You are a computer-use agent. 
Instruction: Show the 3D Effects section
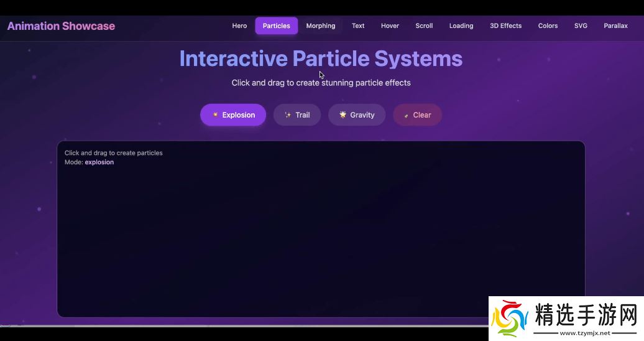click(505, 26)
